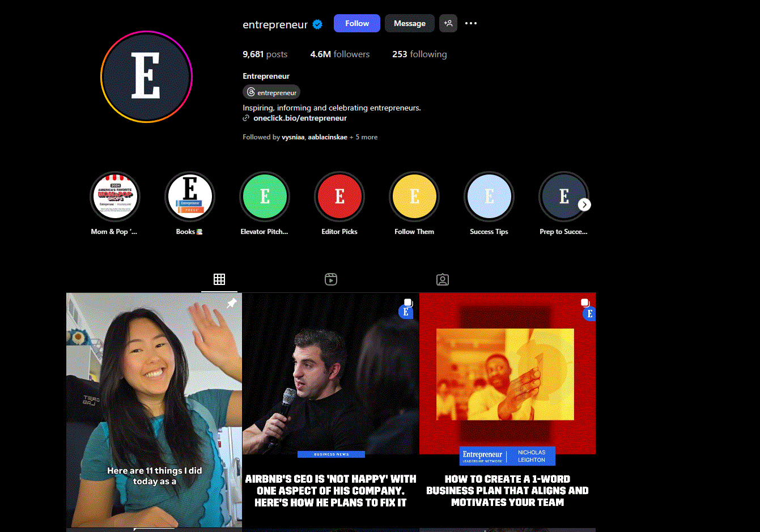760x532 pixels.
Task: Open the Airbnb CEO post thumbnail
Action: (331, 410)
